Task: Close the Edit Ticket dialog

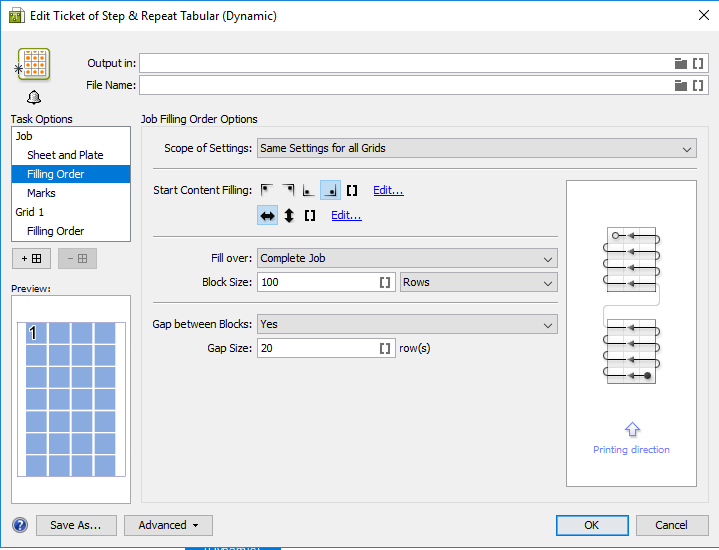Action: pyautogui.click(x=704, y=15)
